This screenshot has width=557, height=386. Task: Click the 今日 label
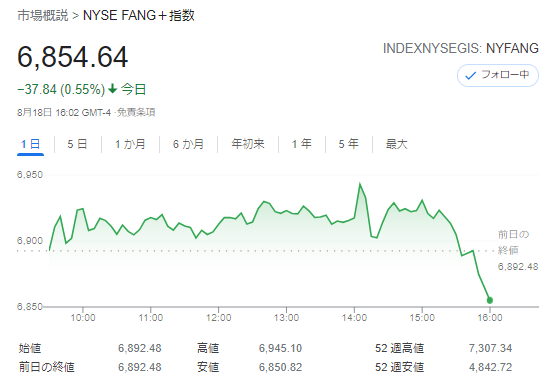(134, 89)
